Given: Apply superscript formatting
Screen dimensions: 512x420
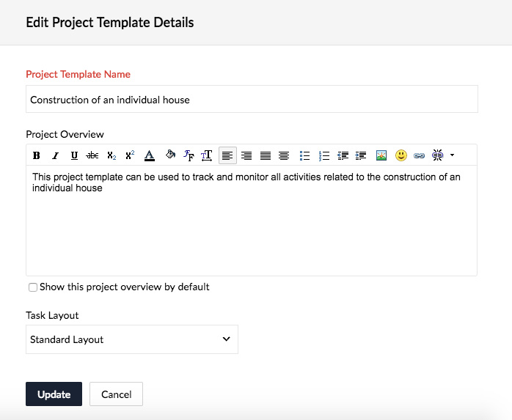Looking at the screenshot, I should tap(130, 155).
